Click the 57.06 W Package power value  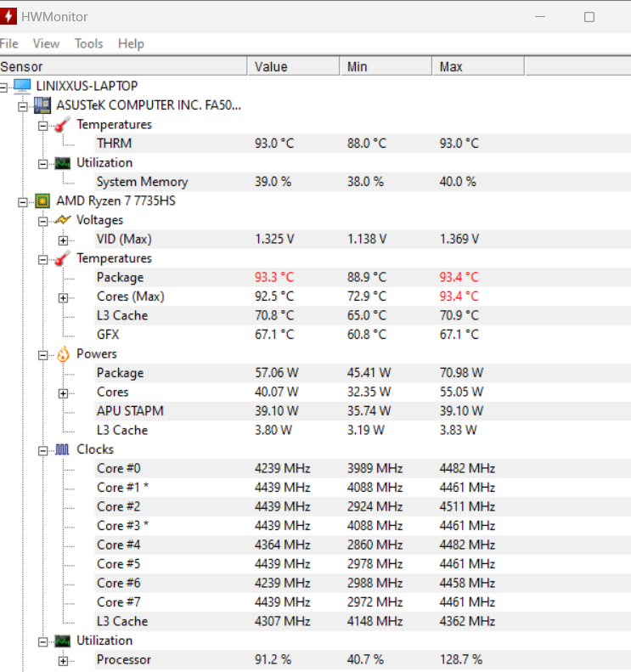[277, 373]
